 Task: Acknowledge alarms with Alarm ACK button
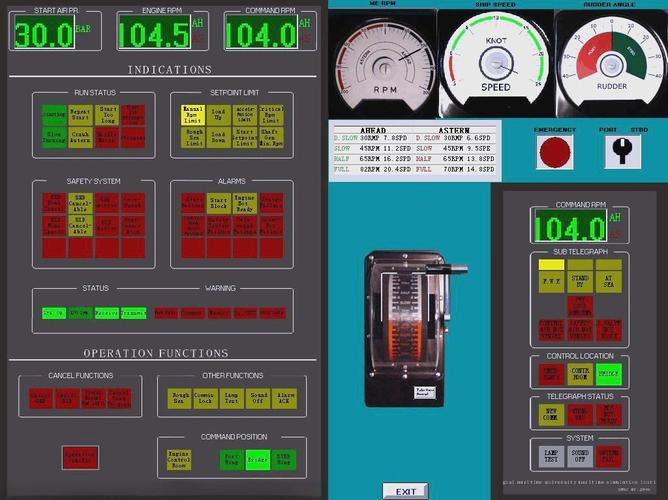click(x=286, y=400)
